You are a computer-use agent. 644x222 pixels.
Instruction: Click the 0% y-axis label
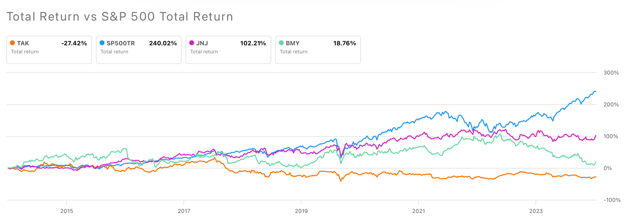click(608, 168)
